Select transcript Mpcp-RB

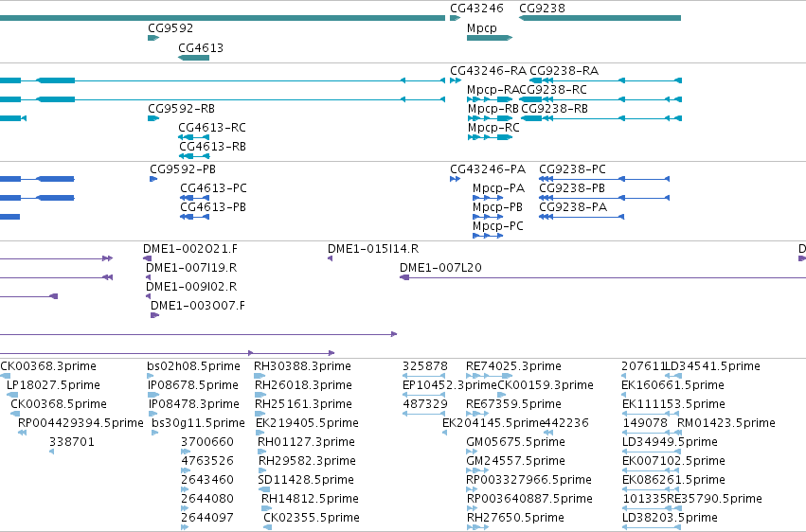coord(493,109)
